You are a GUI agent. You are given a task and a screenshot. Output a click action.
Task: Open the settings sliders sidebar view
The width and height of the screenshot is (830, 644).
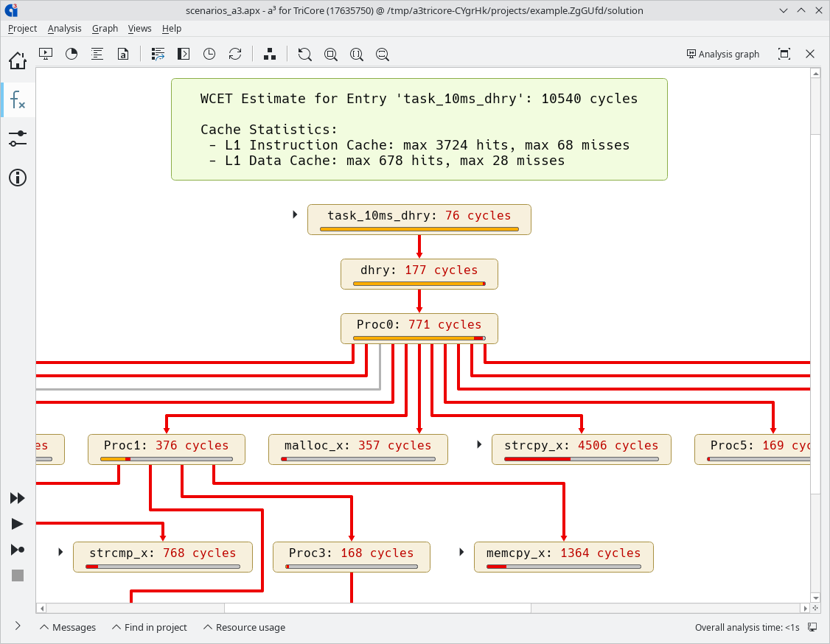click(x=18, y=139)
